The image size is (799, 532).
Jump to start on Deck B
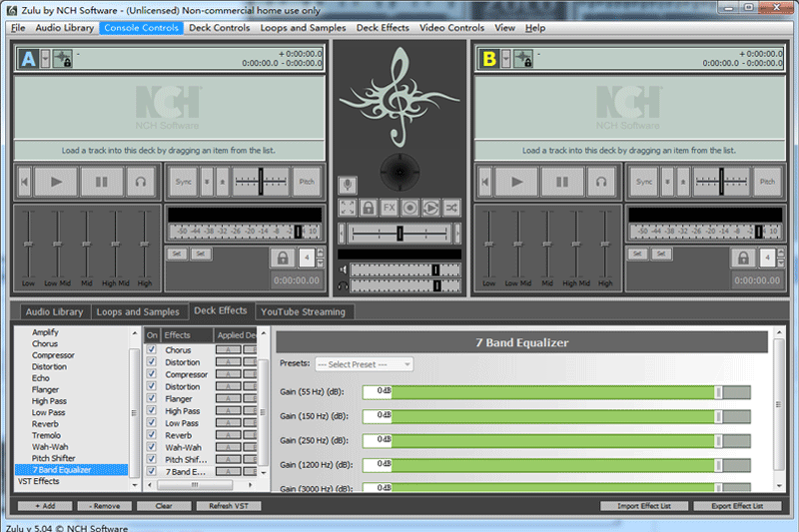click(x=485, y=182)
